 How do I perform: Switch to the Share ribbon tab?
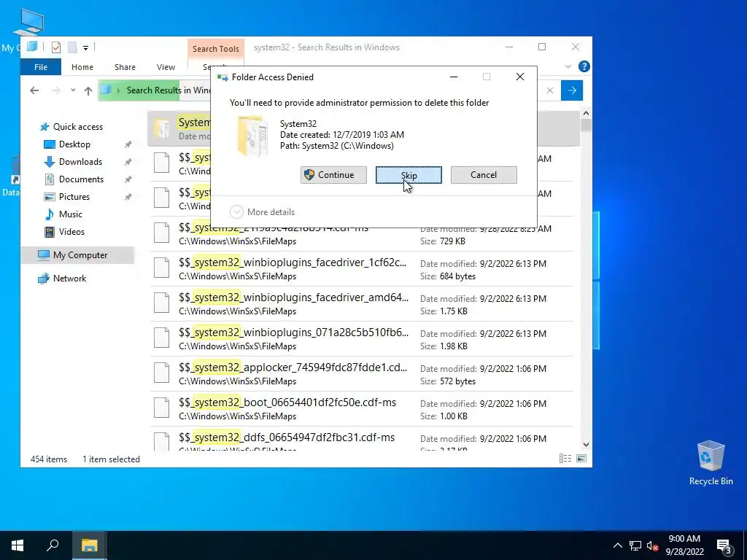tap(125, 67)
